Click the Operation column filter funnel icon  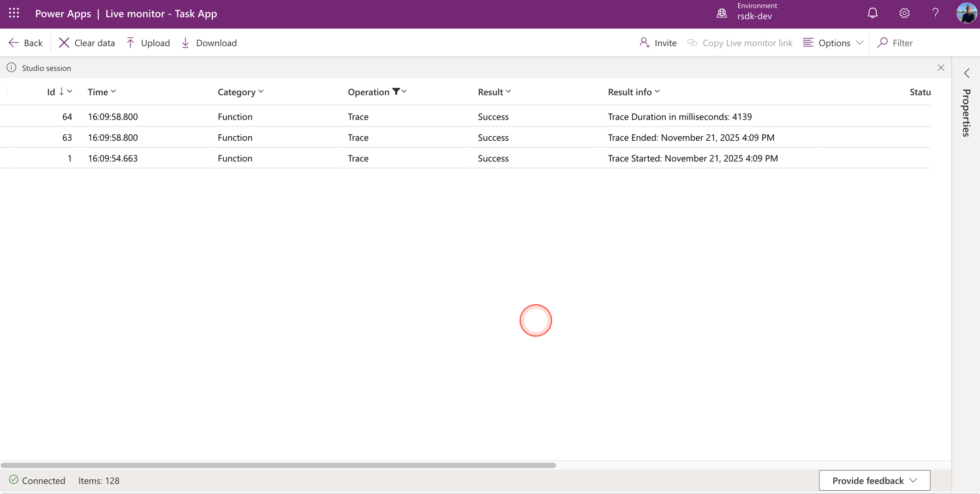tap(396, 92)
